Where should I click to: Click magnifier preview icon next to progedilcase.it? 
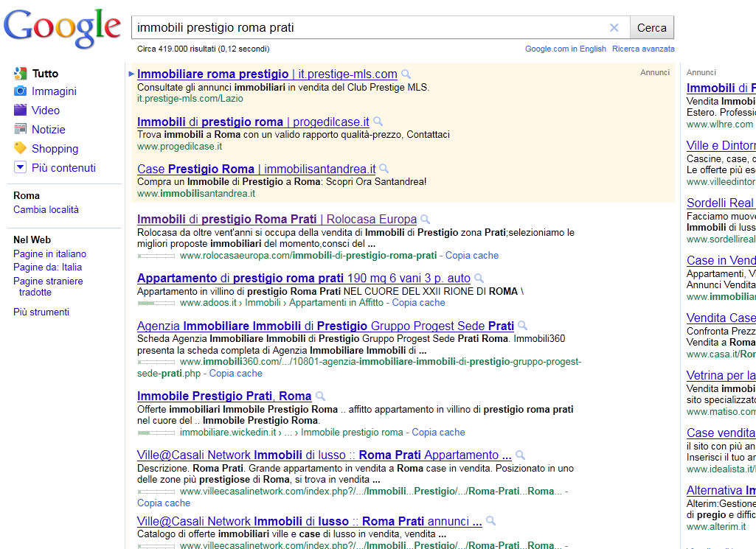pos(378,122)
